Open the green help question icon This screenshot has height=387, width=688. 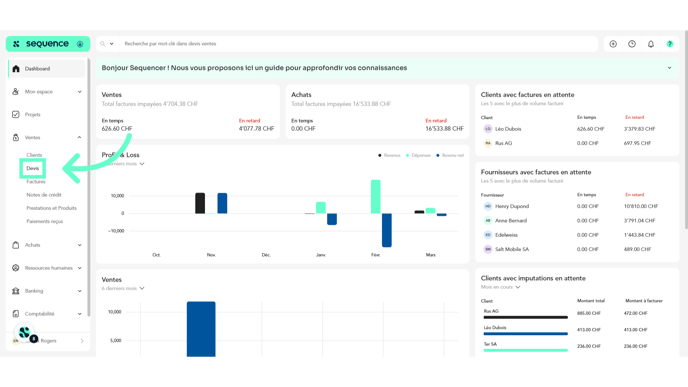pyautogui.click(x=670, y=44)
